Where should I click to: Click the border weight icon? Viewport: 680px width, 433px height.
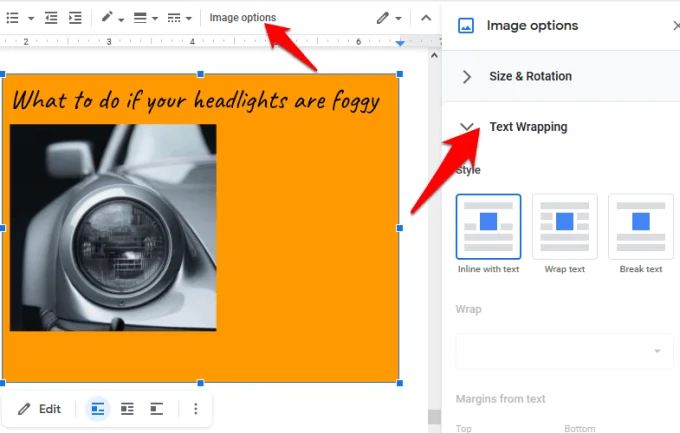[140, 18]
